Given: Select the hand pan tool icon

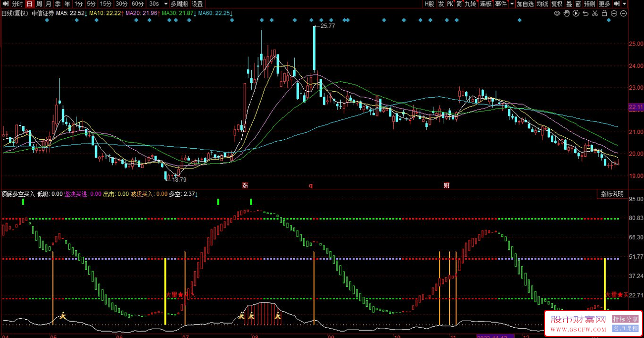Looking at the screenshot, I should point(567,13).
